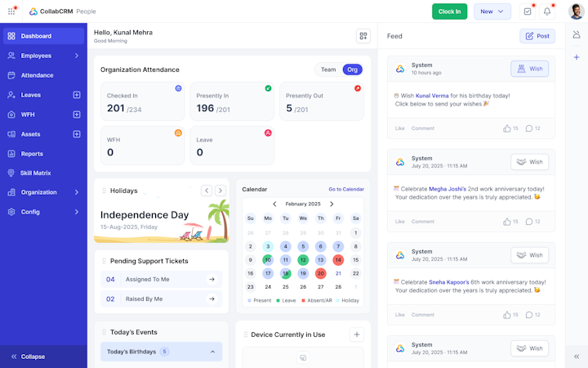Image resolution: width=588 pixels, height=368 pixels.
Task: Collapse the right rail panel
Action: coord(577,357)
